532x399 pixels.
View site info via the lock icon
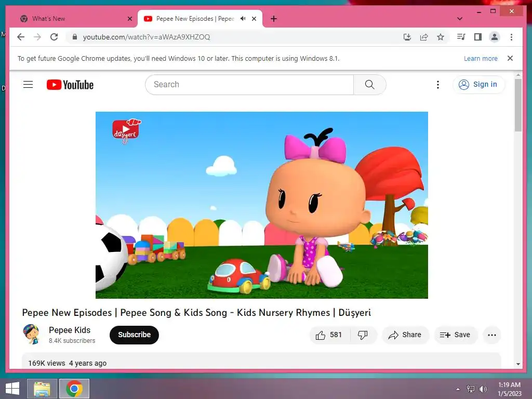coord(75,37)
